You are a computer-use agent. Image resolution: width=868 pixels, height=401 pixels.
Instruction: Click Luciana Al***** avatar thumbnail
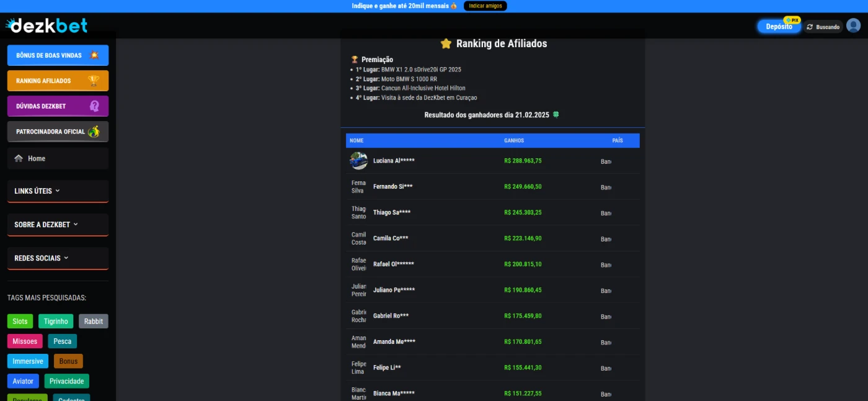(358, 161)
